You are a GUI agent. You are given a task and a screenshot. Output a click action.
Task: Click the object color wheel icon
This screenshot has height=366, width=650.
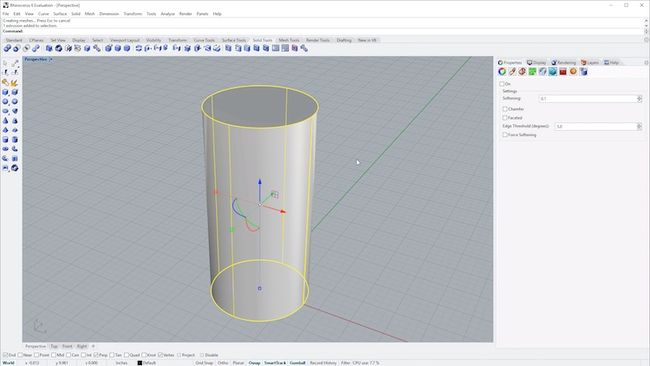[502, 72]
